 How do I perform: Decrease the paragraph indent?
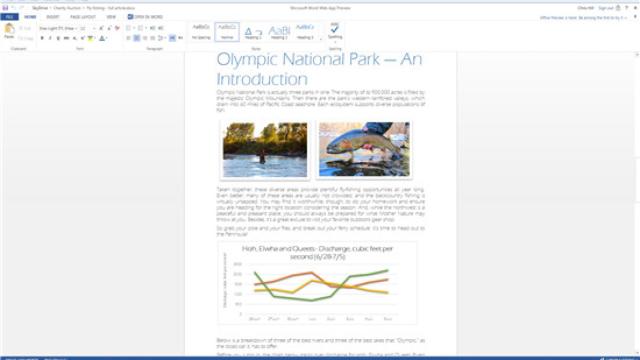pyautogui.click(x=152, y=28)
